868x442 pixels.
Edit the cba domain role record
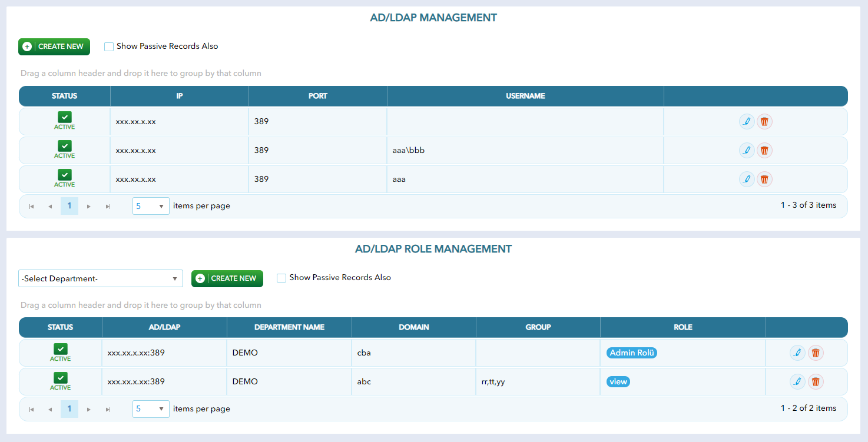pos(797,353)
